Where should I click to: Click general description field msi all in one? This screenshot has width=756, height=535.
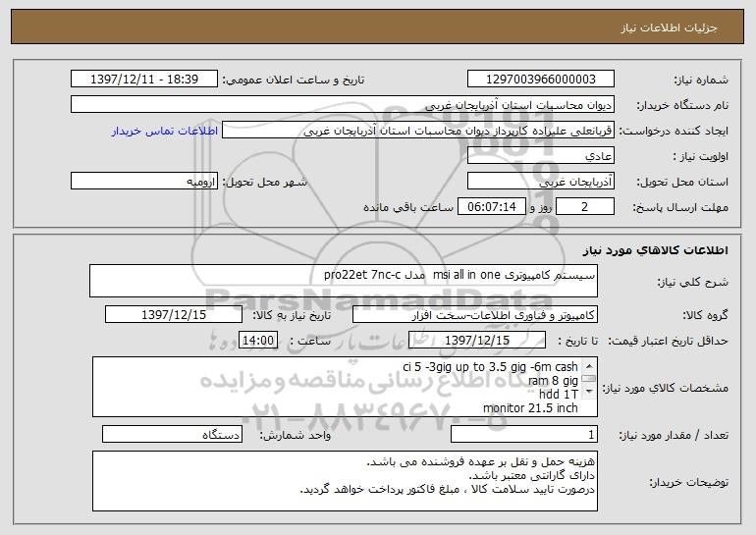[344, 281]
